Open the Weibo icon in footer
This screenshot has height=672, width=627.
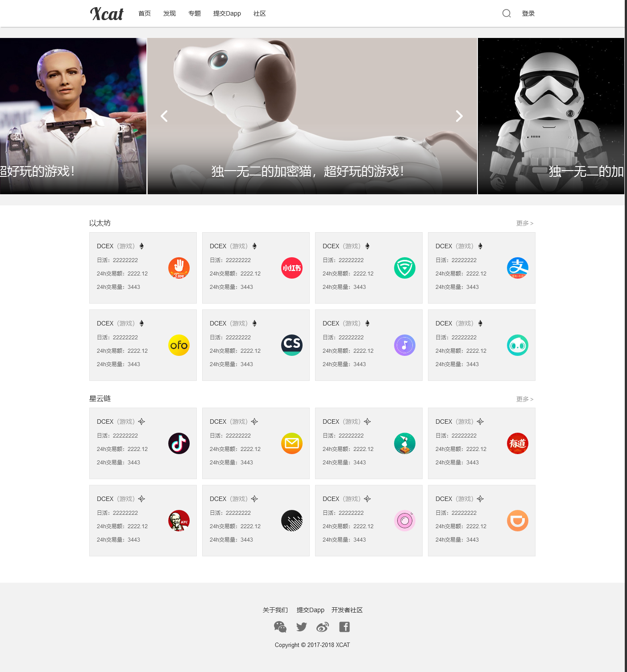click(323, 627)
